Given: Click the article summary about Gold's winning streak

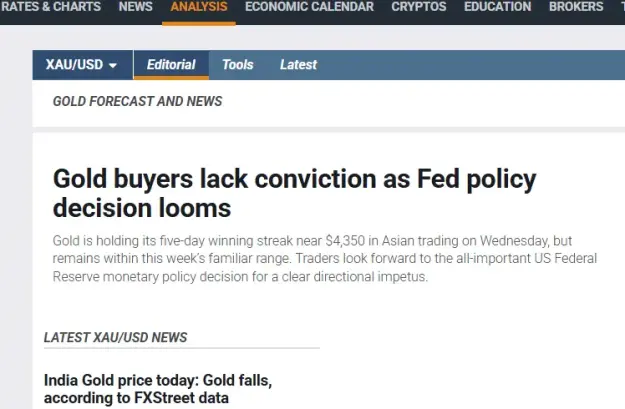Looking at the screenshot, I should (325, 259).
